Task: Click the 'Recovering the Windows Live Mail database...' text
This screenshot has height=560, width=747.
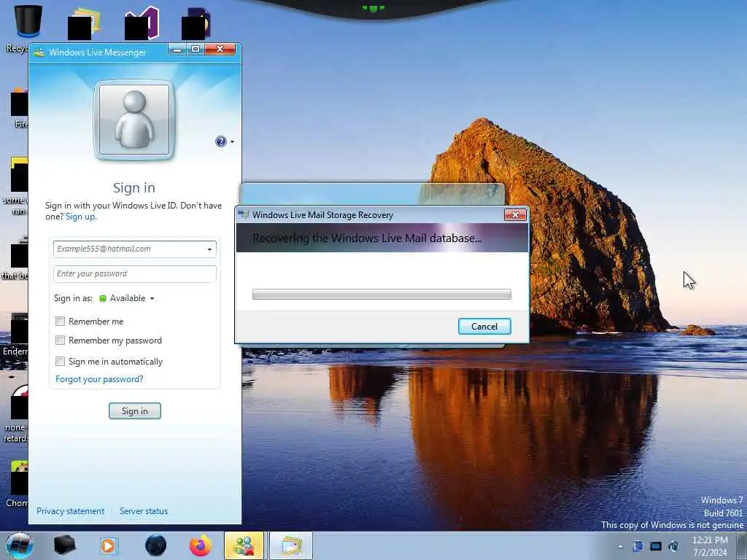Action: click(367, 238)
